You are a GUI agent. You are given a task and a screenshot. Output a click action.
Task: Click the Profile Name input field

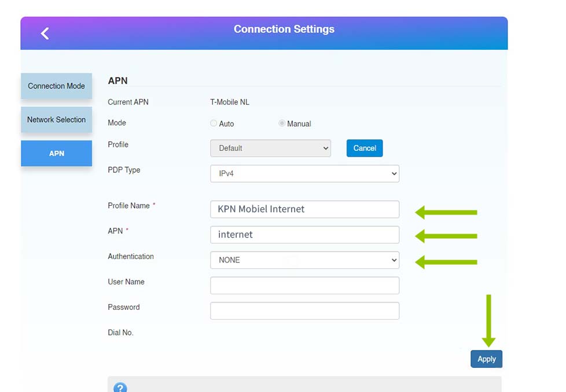pos(304,209)
